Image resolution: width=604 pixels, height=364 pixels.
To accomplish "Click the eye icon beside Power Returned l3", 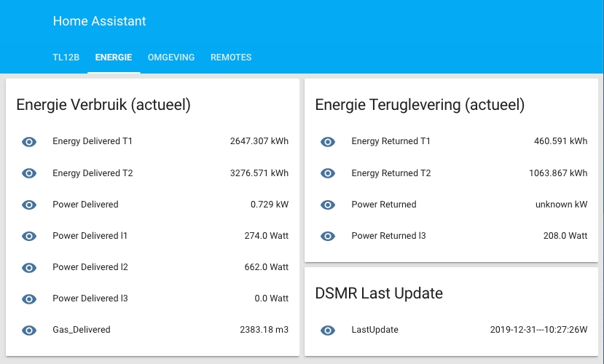I will click(328, 236).
